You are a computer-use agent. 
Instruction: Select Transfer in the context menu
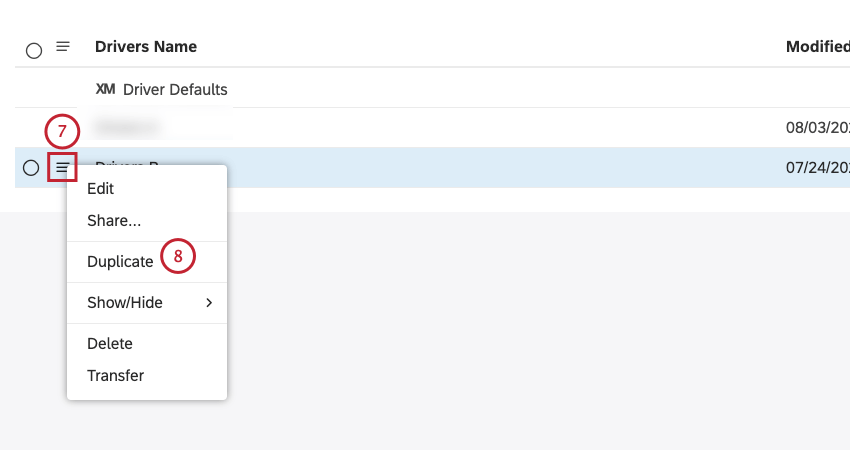[x=115, y=376]
